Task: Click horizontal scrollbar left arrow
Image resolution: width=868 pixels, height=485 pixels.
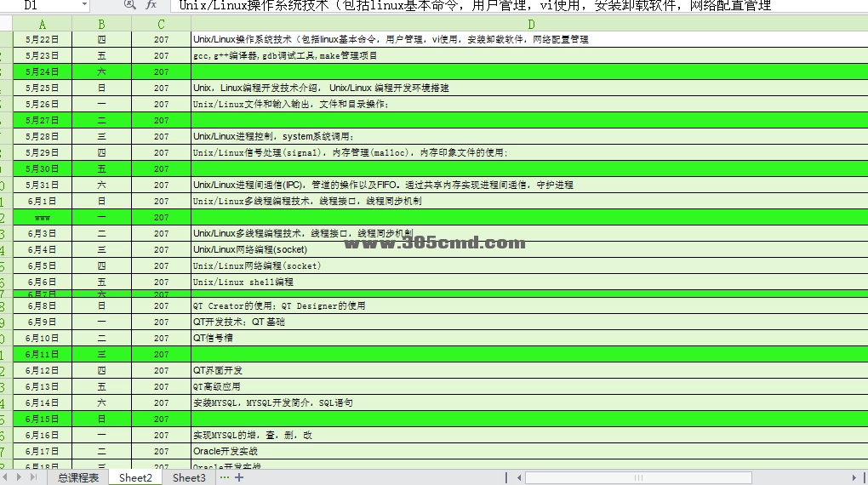Action: coord(519,477)
